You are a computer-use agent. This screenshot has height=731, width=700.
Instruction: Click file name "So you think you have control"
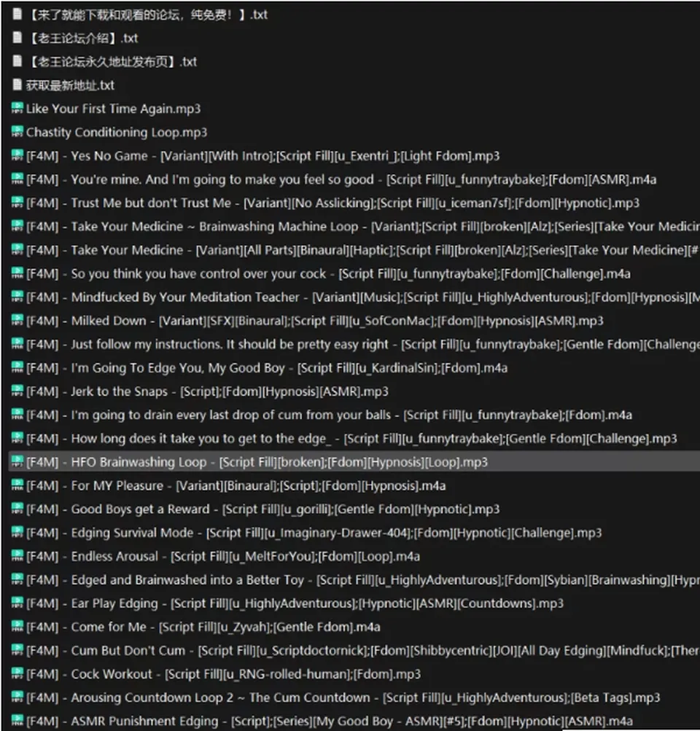coord(328,273)
